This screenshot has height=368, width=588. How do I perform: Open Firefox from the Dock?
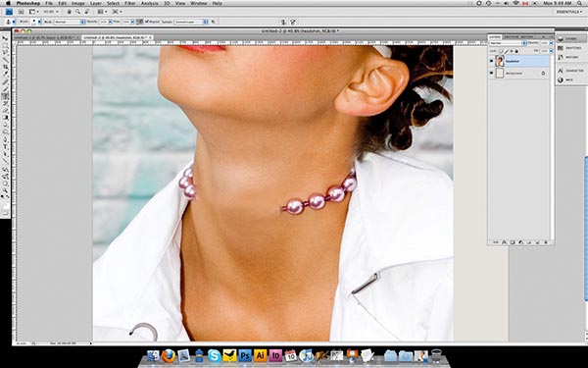click(x=169, y=355)
